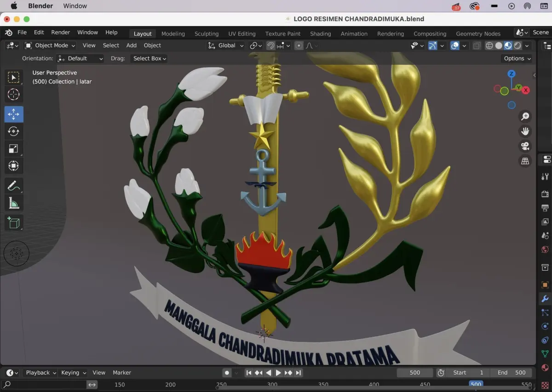This screenshot has width=552, height=392.
Task: Switch to the Geometry Nodes workspace tab
Action: click(x=478, y=34)
